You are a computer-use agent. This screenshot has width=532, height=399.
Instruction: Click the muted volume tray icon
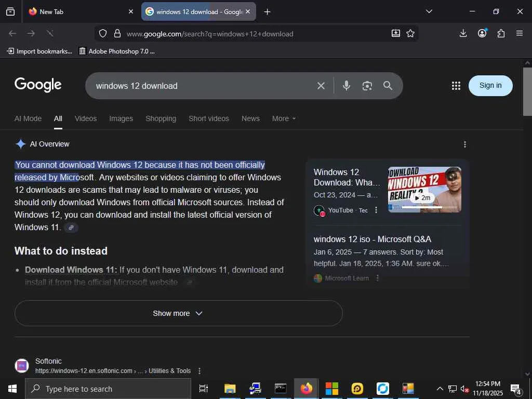464,389
